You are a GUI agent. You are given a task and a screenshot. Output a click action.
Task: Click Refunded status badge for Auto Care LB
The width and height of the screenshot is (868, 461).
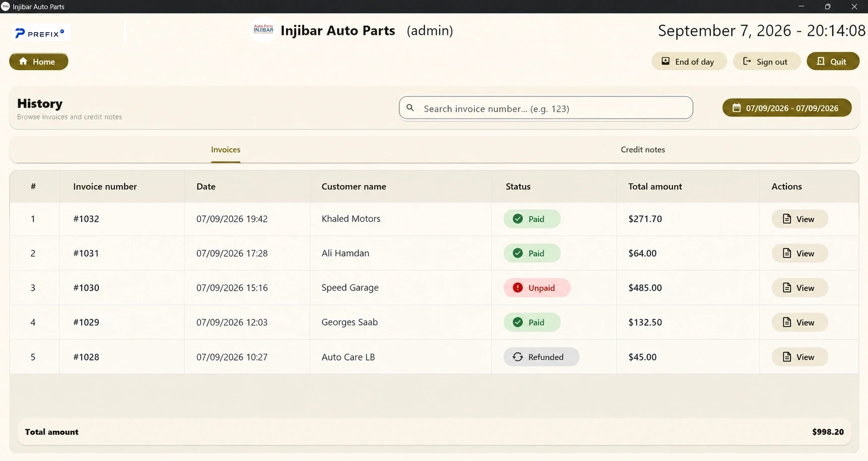point(541,357)
